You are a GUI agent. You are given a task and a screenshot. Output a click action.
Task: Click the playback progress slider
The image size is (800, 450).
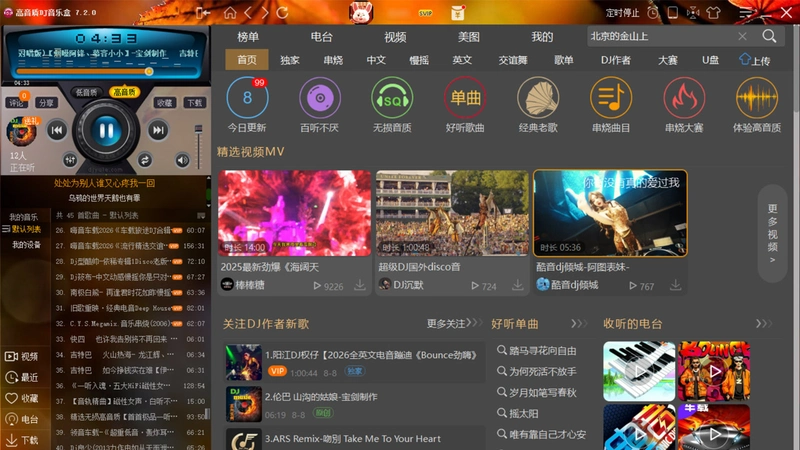click(x=106, y=71)
